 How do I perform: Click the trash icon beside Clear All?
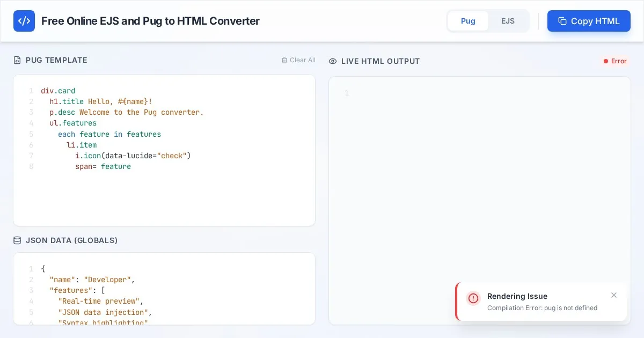[x=284, y=60]
